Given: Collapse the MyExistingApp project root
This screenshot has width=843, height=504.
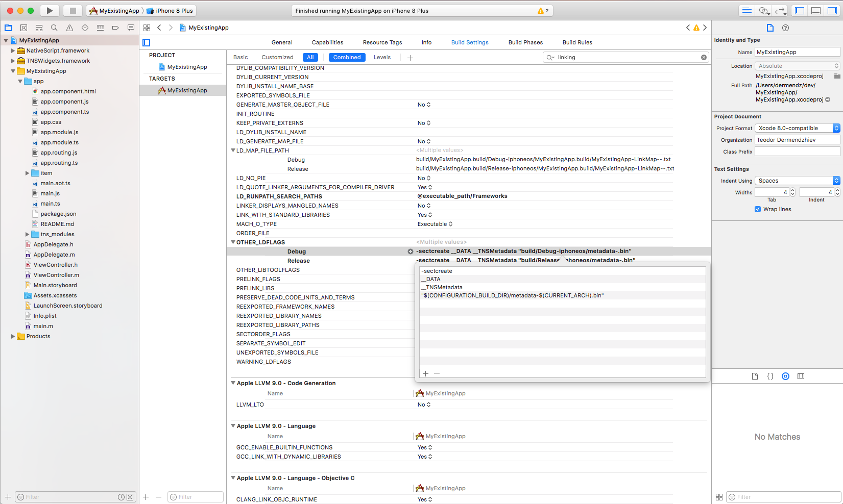Looking at the screenshot, I should (6, 40).
